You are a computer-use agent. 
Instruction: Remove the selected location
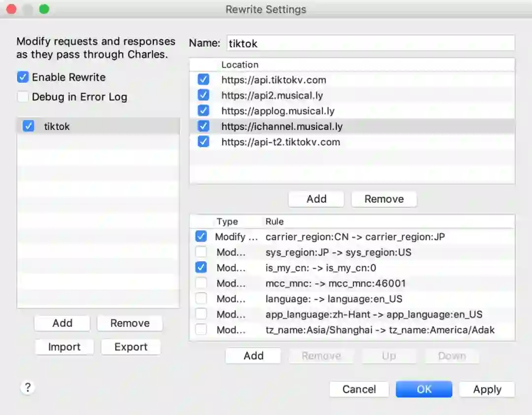pos(384,199)
